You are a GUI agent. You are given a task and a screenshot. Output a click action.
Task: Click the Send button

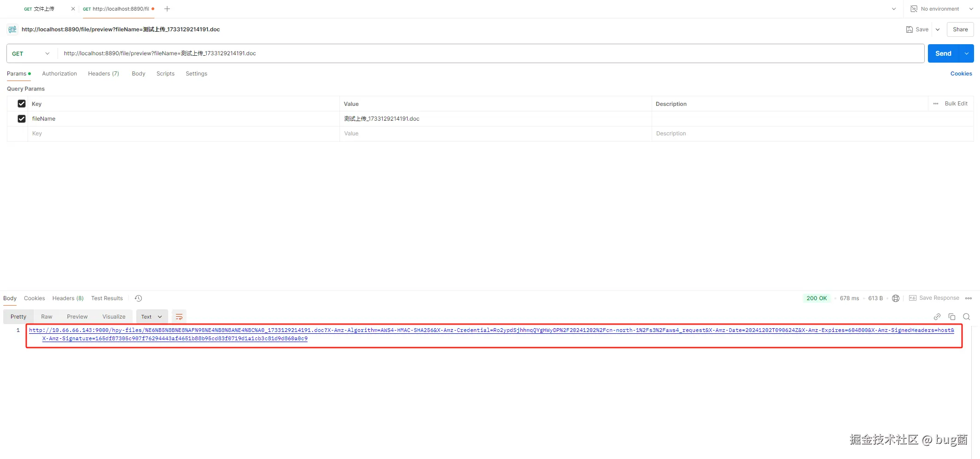click(x=943, y=53)
